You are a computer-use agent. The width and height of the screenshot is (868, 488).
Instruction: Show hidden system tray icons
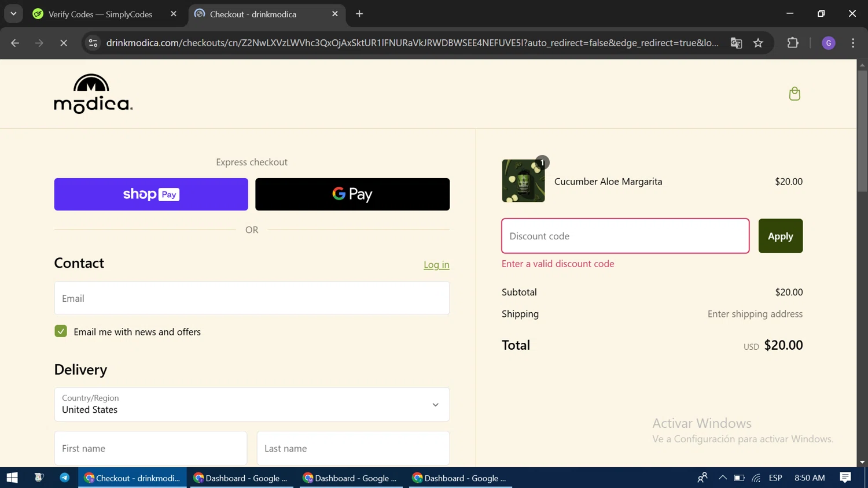tap(722, 478)
